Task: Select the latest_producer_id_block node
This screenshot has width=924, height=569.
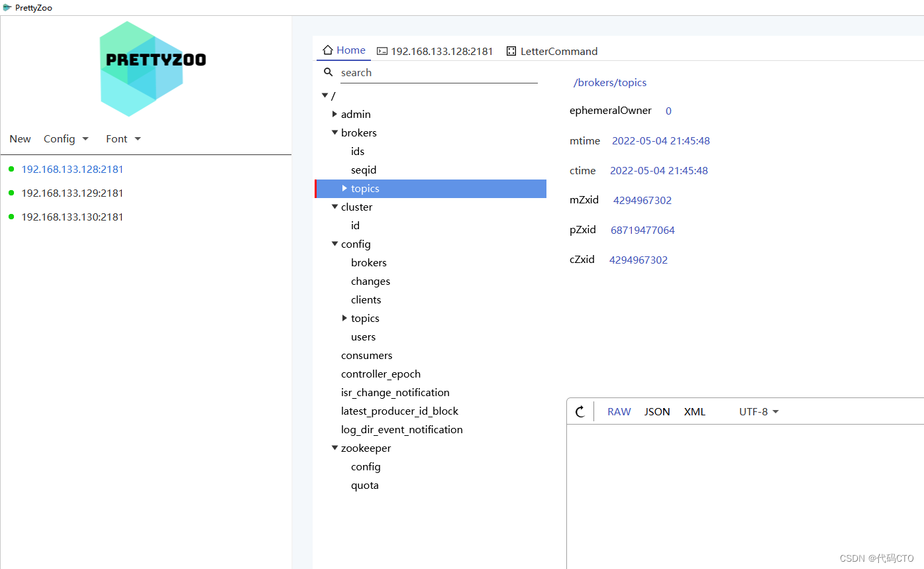Action: [399, 411]
